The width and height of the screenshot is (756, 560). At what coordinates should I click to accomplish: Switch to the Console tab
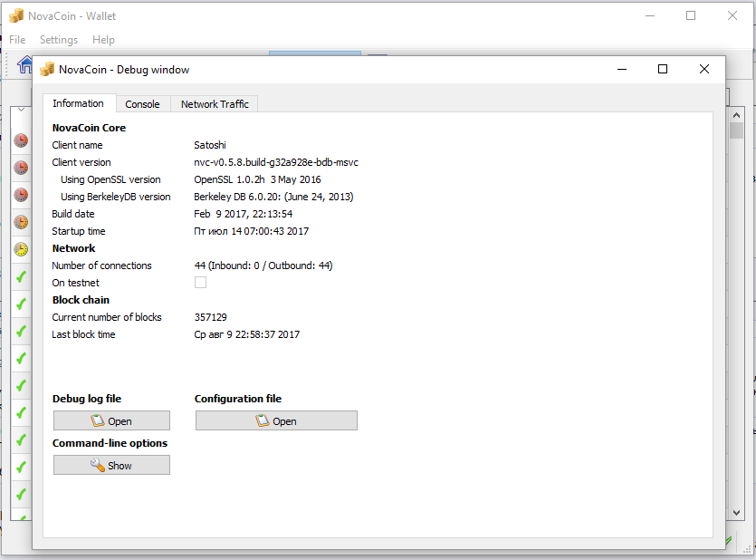point(142,104)
